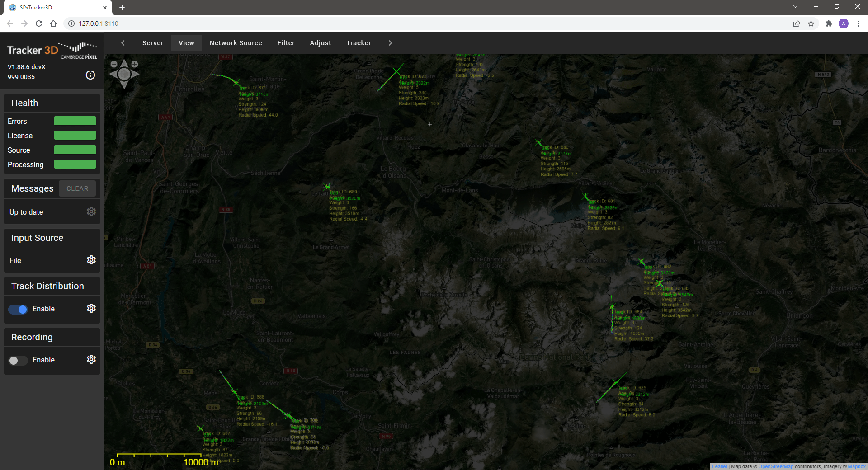The image size is (868, 470).
Task: Open the Chrome tab search dropdown
Action: pos(795,7)
